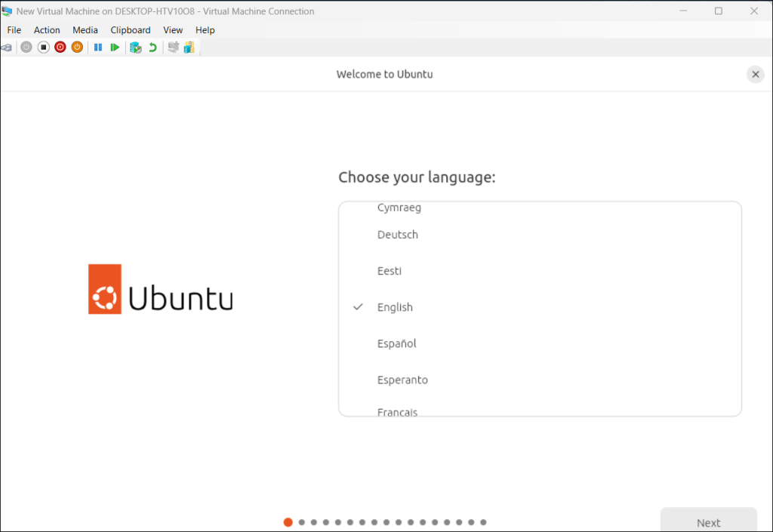Image resolution: width=773 pixels, height=532 pixels.
Task: Open the Action menu
Action: (x=47, y=30)
